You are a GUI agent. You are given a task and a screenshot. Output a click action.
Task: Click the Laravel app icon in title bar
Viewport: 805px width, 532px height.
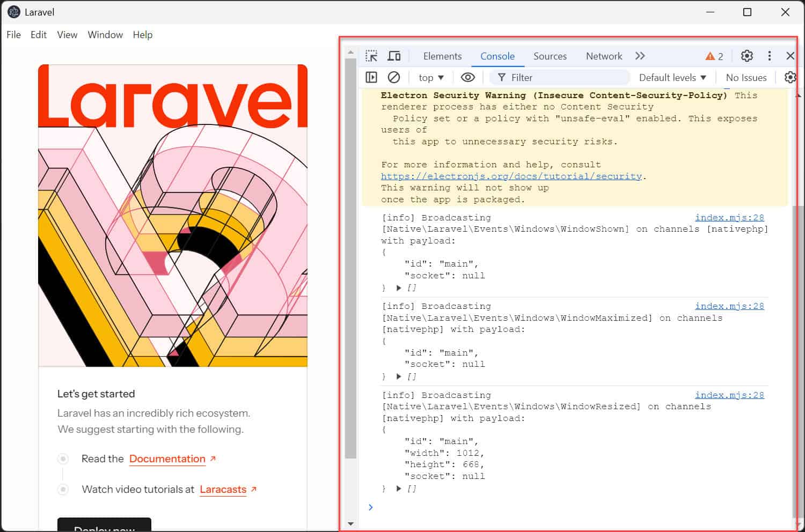[14, 12]
